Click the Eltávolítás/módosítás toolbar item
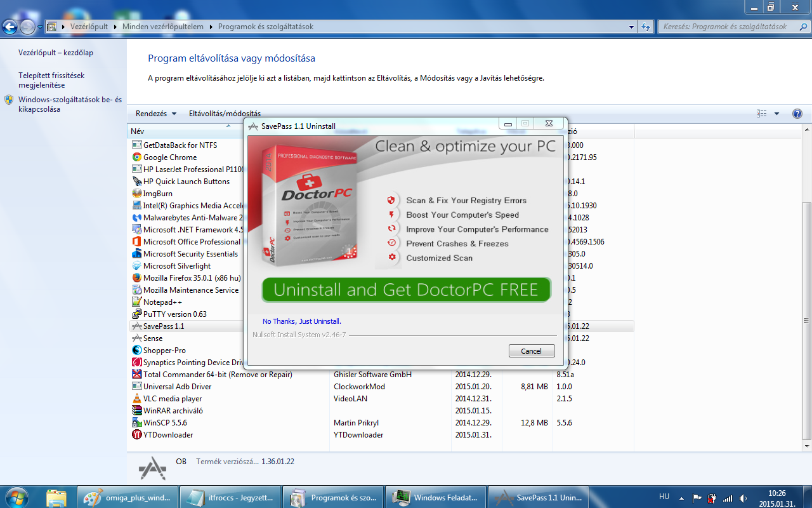 point(225,114)
